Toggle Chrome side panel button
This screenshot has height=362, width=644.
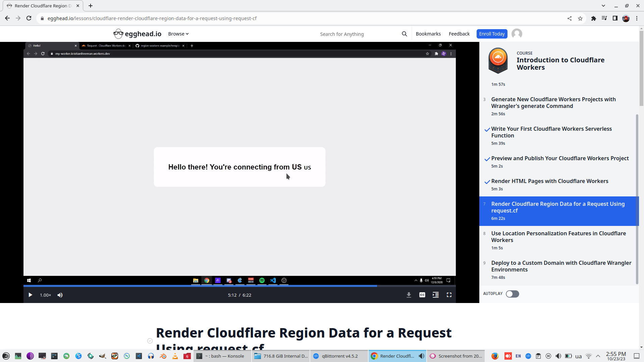tap(615, 18)
